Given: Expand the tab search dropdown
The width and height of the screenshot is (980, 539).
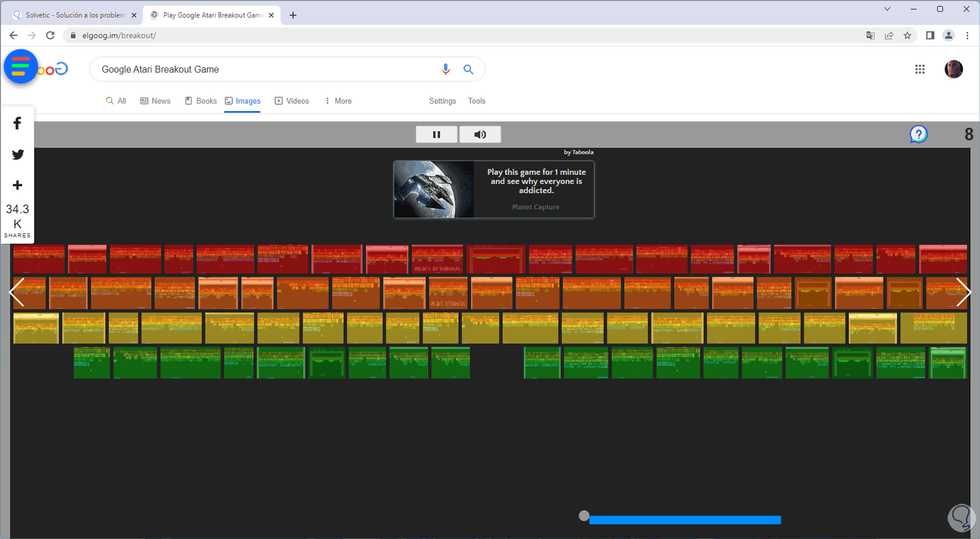Looking at the screenshot, I should tap(887, 9).
